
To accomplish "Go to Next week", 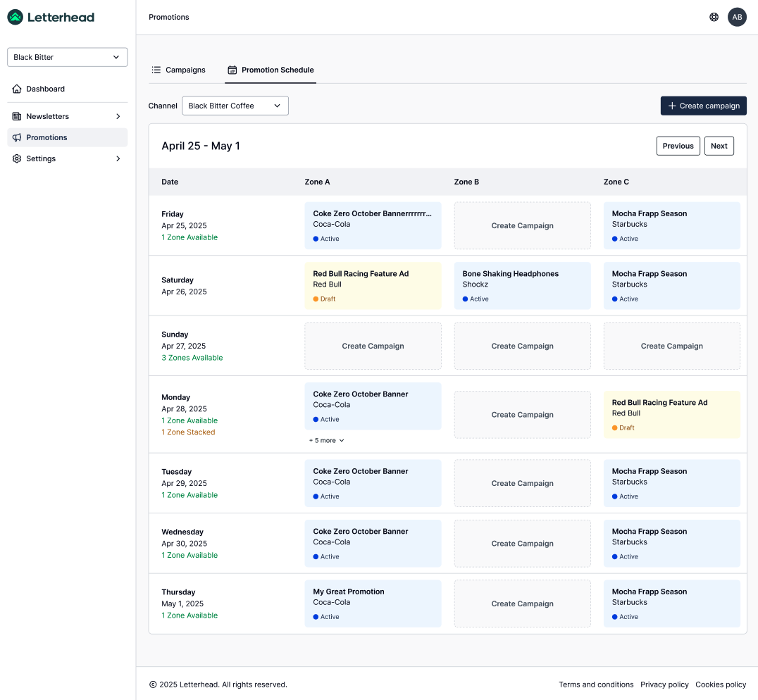I will click(719, 146).
